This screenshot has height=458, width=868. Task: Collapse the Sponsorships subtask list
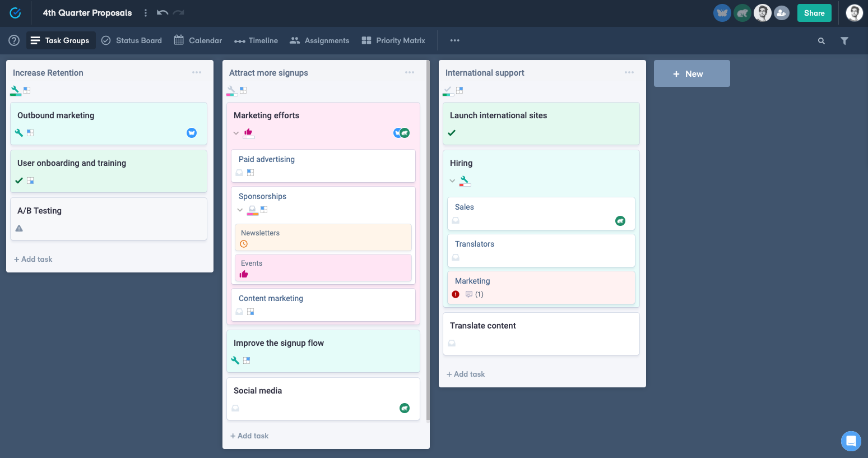point(240,210)
